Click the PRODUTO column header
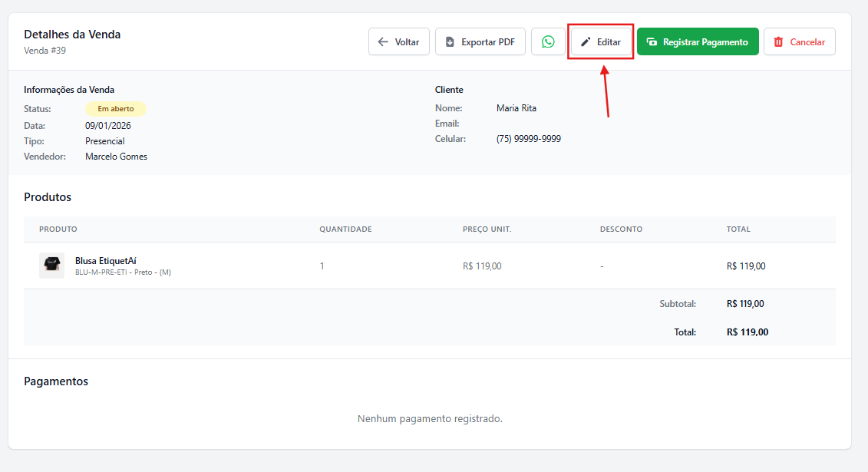 tap(58, 229)
